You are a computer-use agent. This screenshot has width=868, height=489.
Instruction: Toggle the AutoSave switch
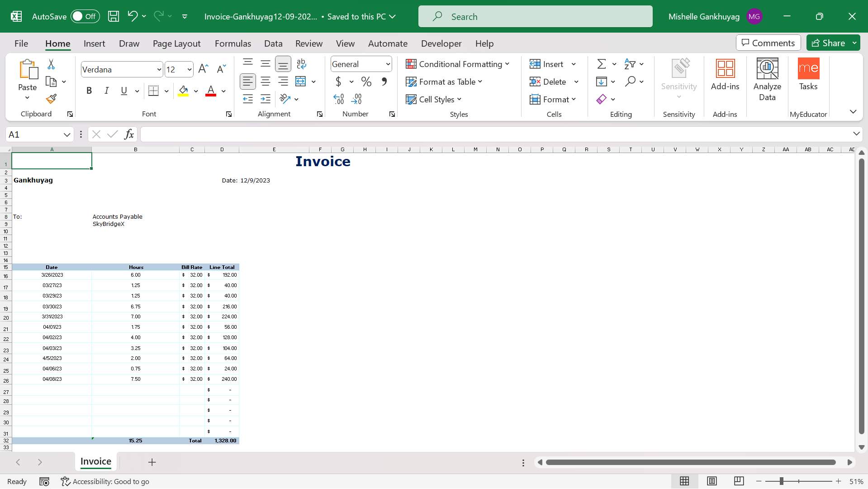85,17
